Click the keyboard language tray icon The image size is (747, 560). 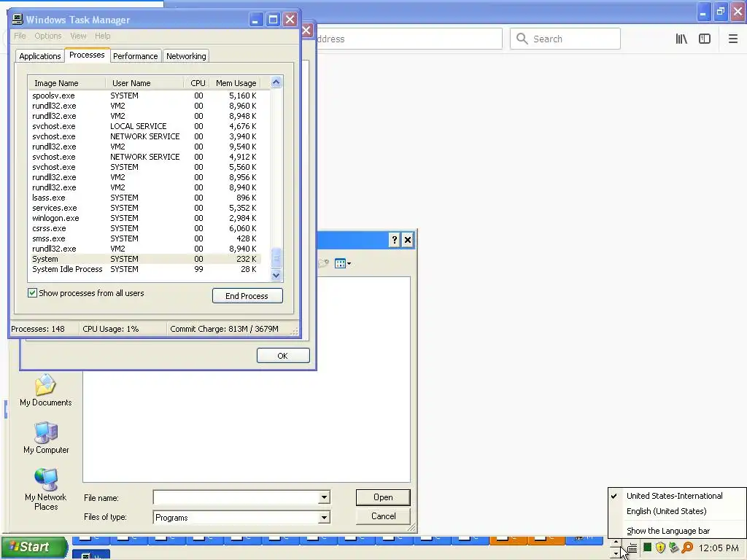click(632, 548)
